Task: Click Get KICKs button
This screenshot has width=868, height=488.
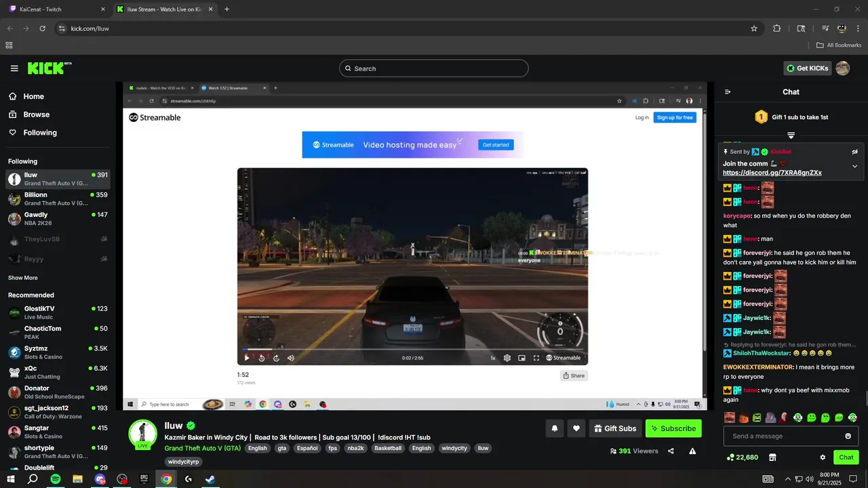Action: pyautogui.click(x=806, y=68)
